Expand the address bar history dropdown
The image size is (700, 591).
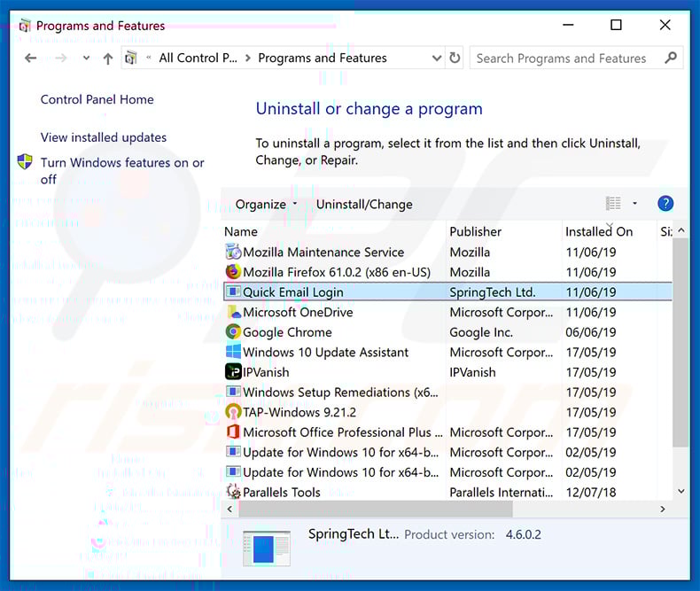(x=437, y=58)
